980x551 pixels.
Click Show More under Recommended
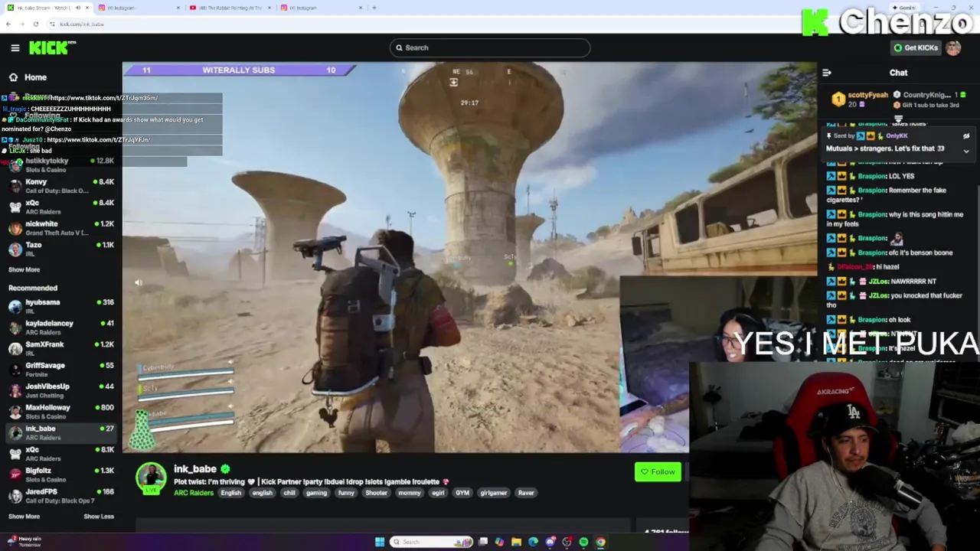click(x=24, y=517)
